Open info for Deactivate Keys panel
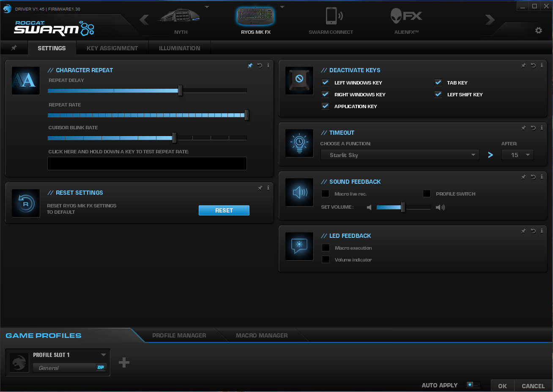 tap(542, 65)
